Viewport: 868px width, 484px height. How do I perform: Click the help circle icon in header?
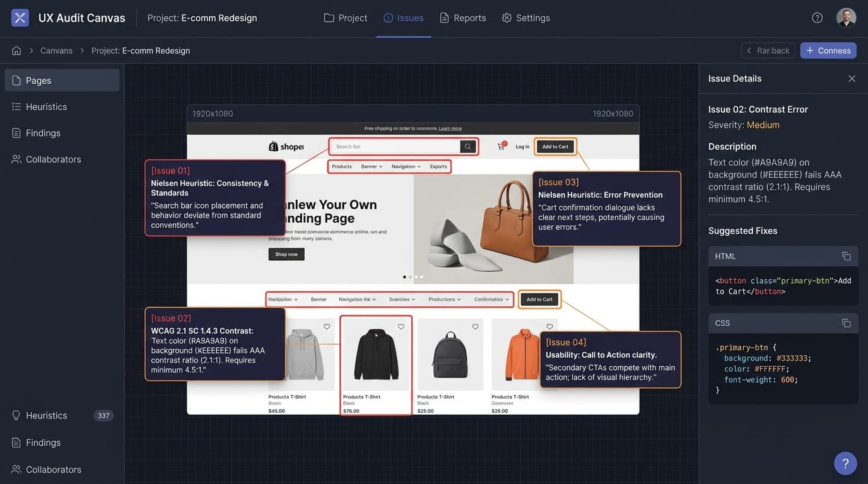818,18
